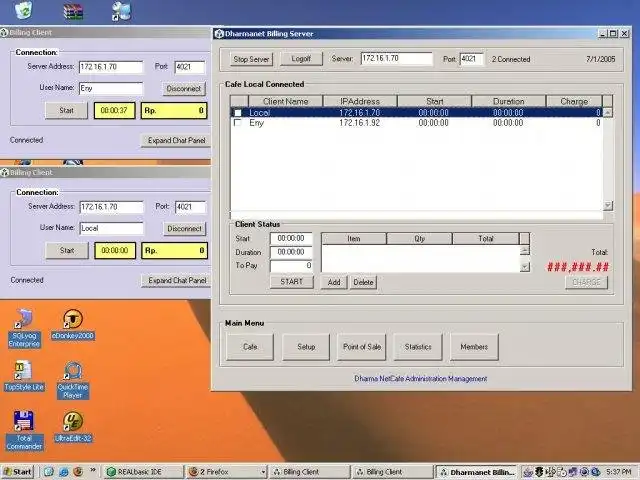The height and width of the screenshot is (480, 640).
Task: Click the 00:00:37 timer in Eny's client
Action: 114,111
